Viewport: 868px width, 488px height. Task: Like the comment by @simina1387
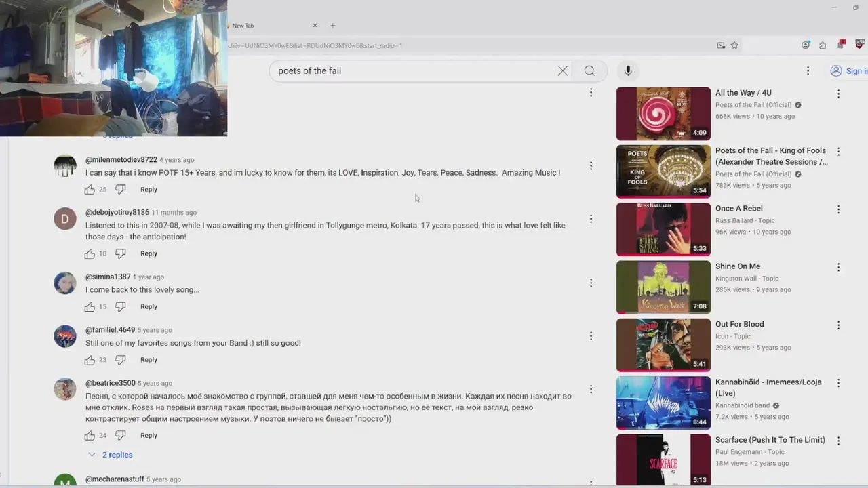pos(90,307)
